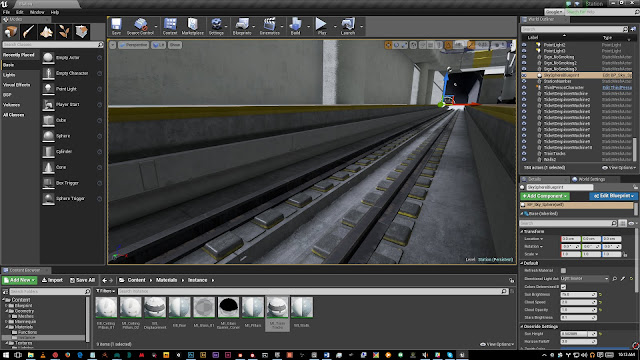
Task: Open the Lit view mode dropdown
Action: 158,45
